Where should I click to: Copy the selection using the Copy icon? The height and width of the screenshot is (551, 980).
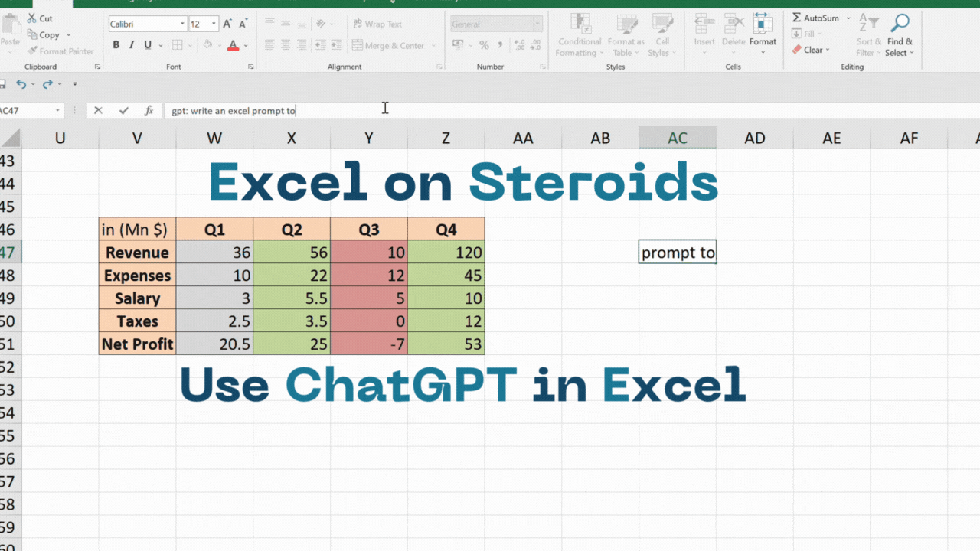(x=32, y=35)
